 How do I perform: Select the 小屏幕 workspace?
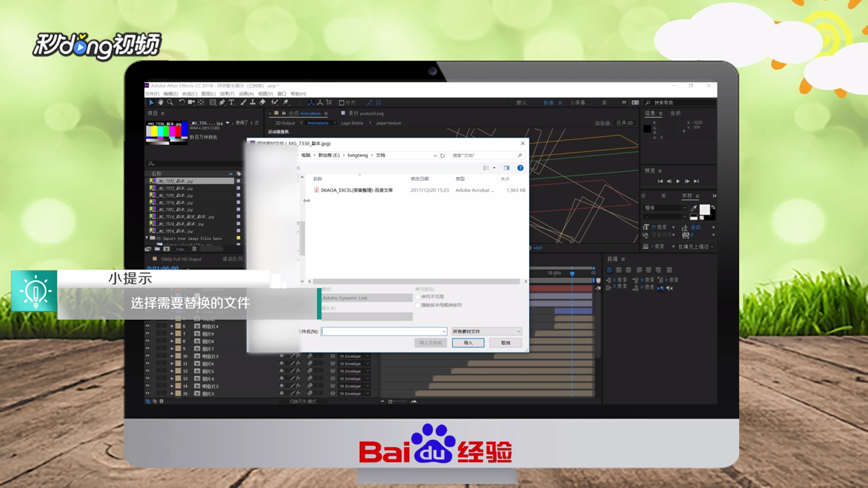[578, 102]
